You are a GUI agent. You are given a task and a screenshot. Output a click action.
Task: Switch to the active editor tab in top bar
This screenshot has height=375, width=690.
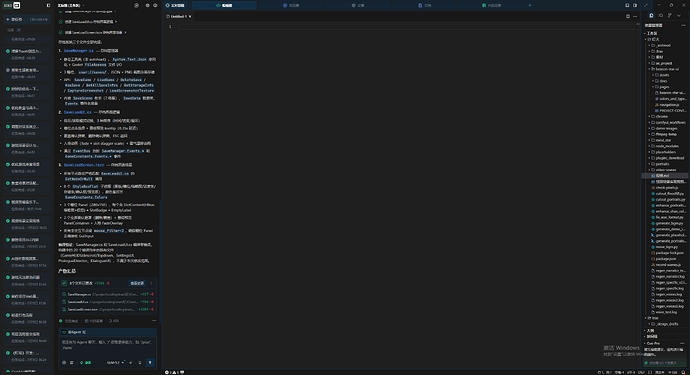tap(224, 5)
